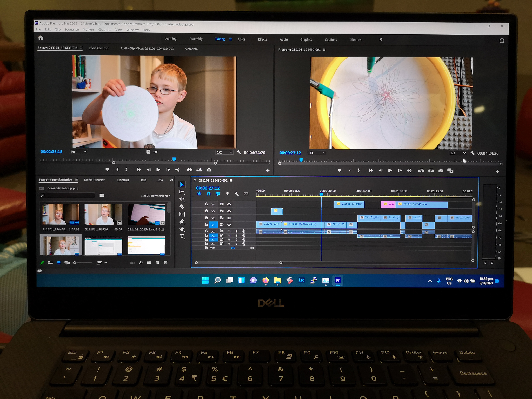
Task: Toggle track lock on V2
Action: pos(206,218)
